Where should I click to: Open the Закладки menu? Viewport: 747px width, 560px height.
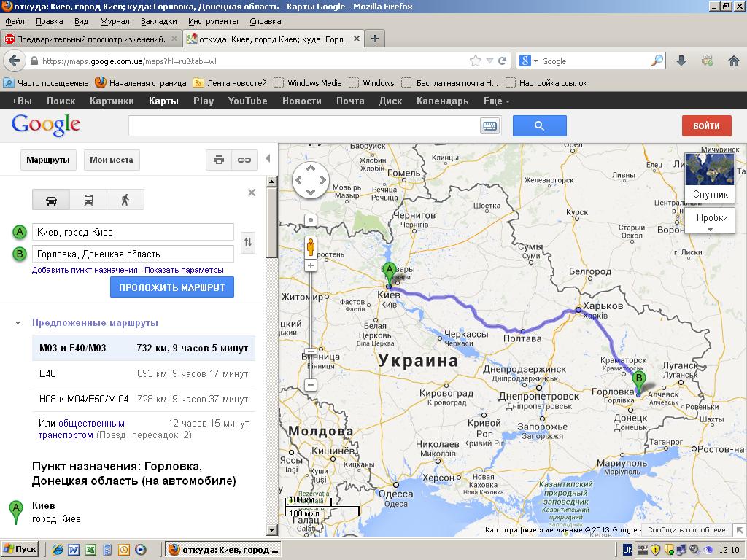click(x=158, y=22)
